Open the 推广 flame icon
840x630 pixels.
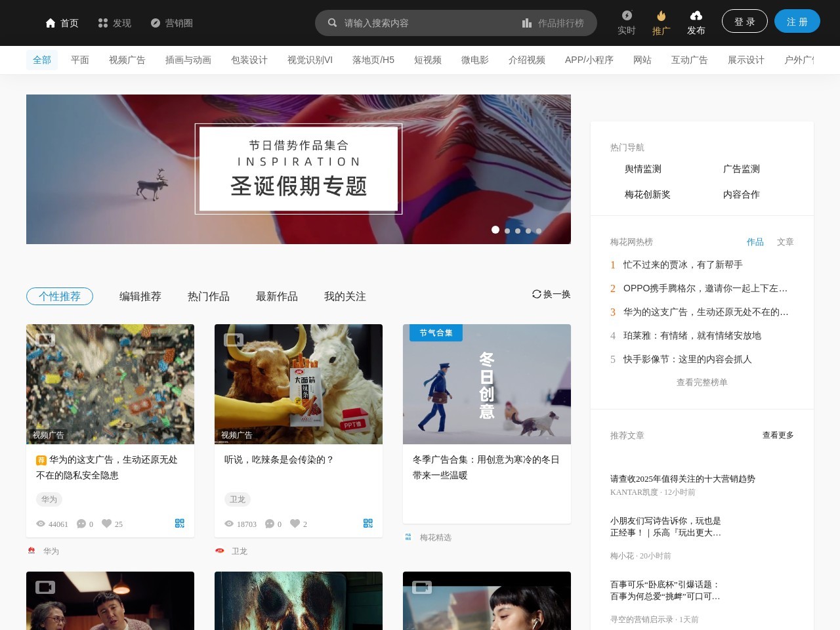(661, 16)
